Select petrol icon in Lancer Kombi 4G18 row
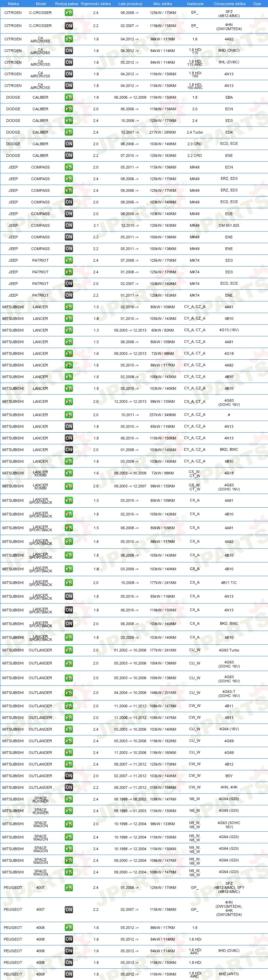268x980 pixels. 69,473
